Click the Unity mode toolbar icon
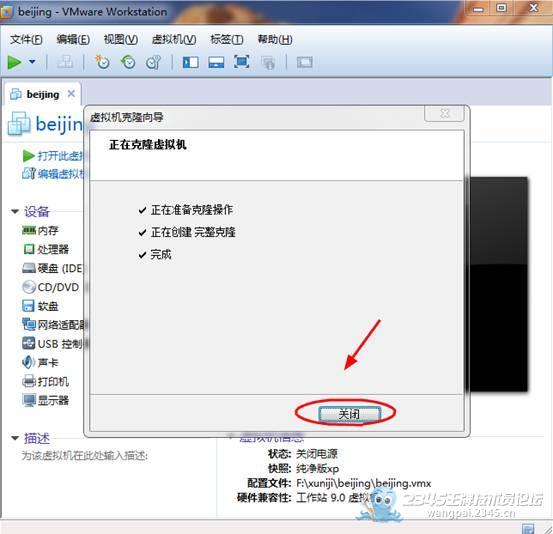553x534 pixels. (x=268, y=63)
